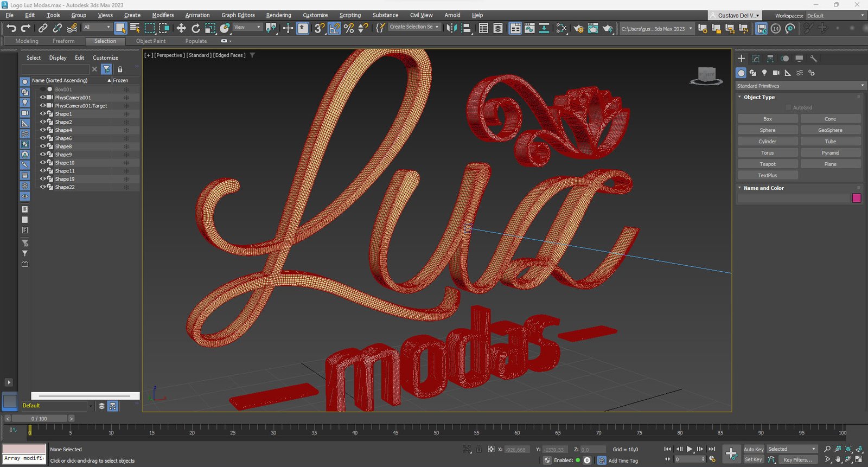Switch create category to Shapes
Screen dimensions: 868x467
coord(753,73)
